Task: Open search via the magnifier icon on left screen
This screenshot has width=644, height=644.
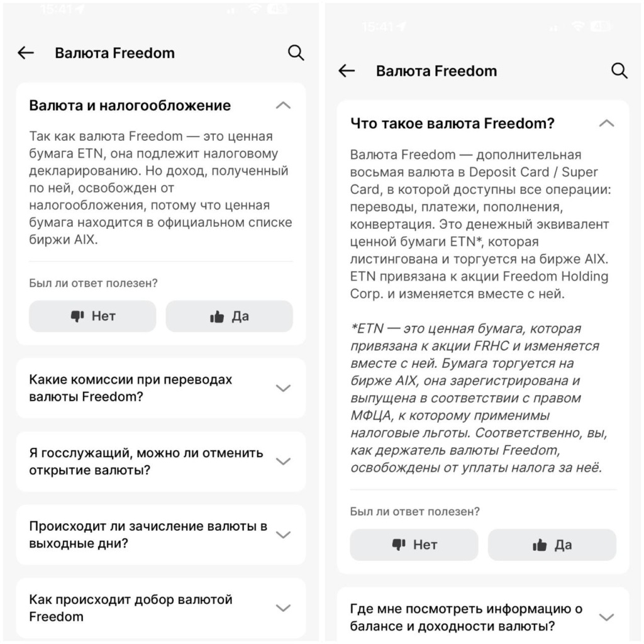Action: point(296,53)
